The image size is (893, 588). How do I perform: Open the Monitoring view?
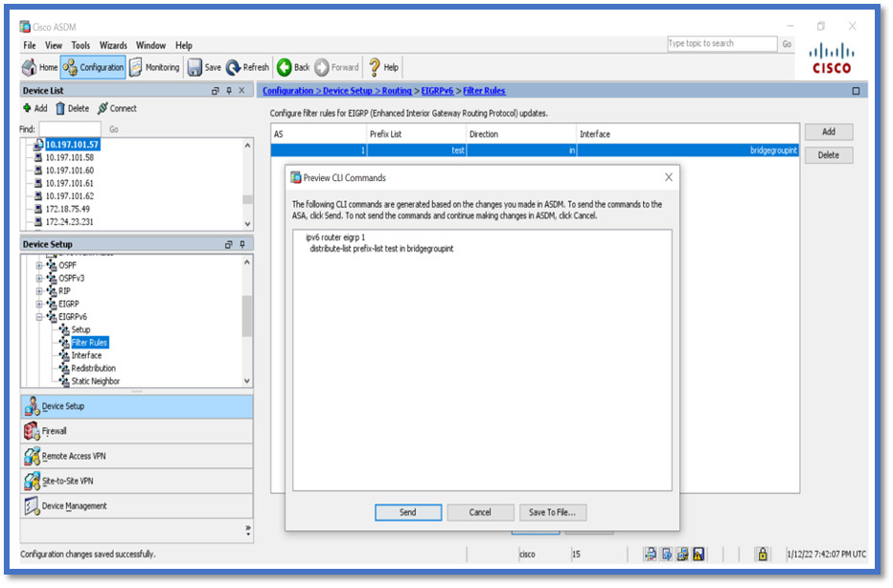154,67
